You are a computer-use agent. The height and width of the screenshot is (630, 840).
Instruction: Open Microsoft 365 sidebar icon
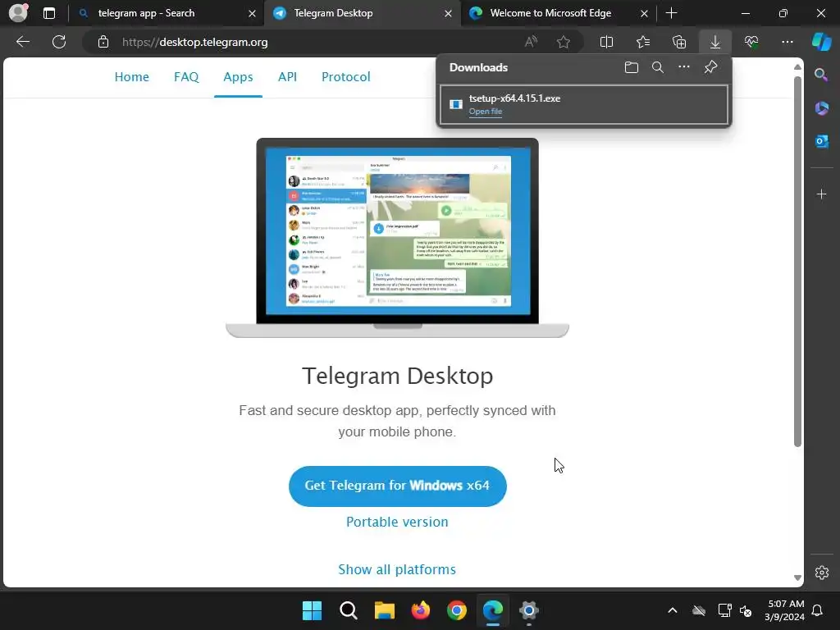pyautogui.click(x=821, y=108)
